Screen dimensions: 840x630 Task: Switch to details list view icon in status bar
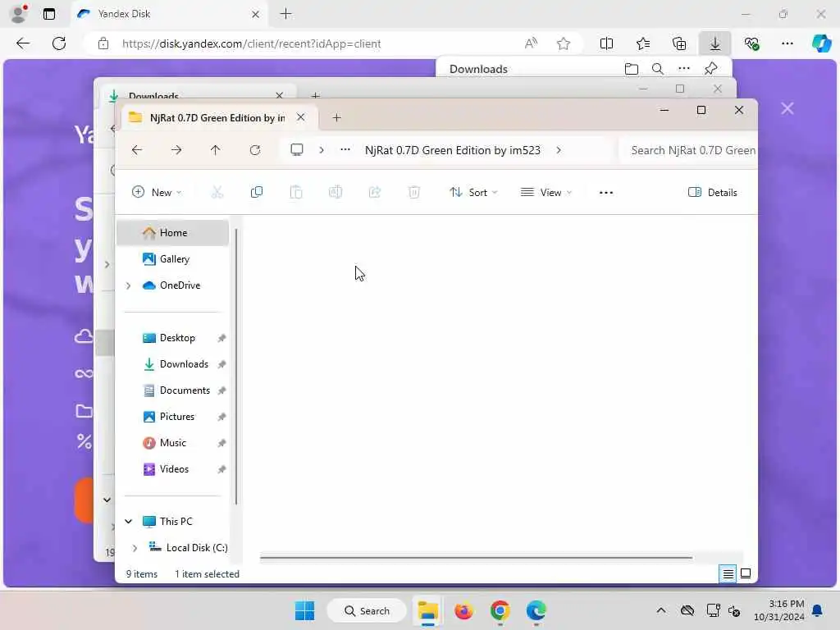[x=728, y=573]
